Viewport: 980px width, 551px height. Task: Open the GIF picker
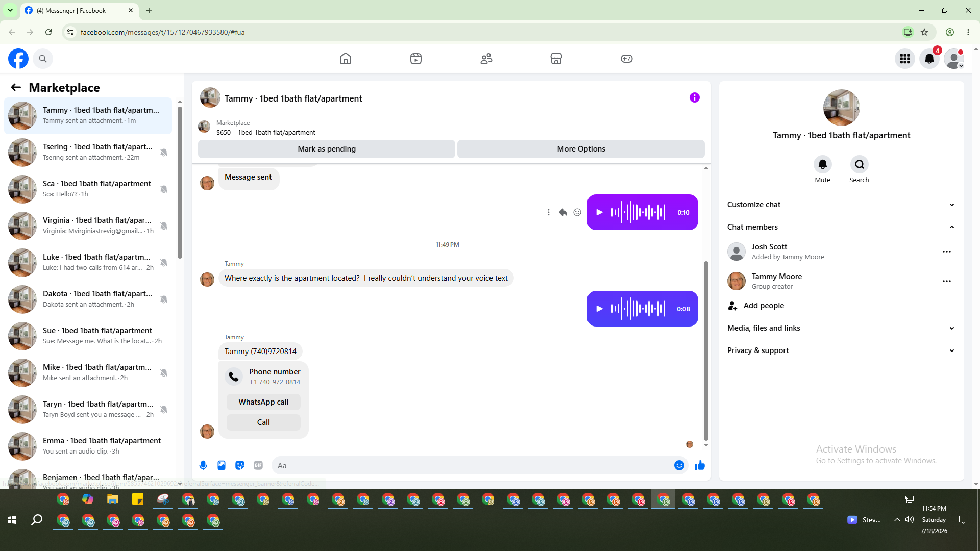coord(258,465)
